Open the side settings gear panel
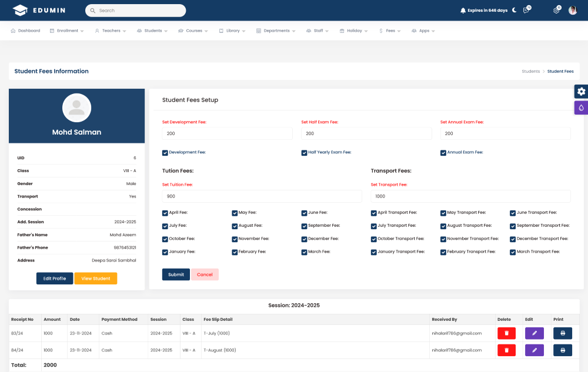This screenshot has width=588, height=372. pos(581,91)
